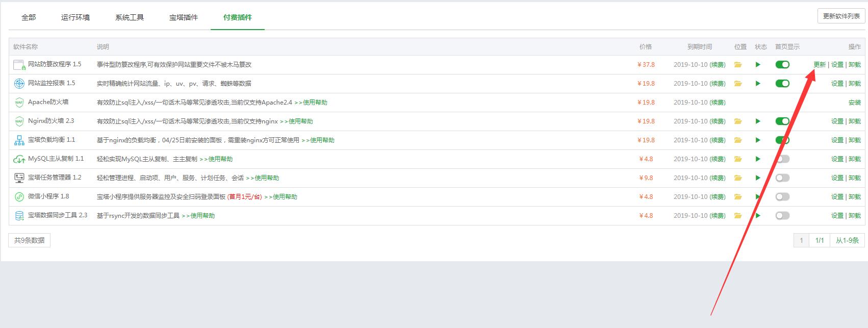The image size is (868, 328).
Task: Open folder icon for 网站监控报表 row
Action: coord(738,84)
